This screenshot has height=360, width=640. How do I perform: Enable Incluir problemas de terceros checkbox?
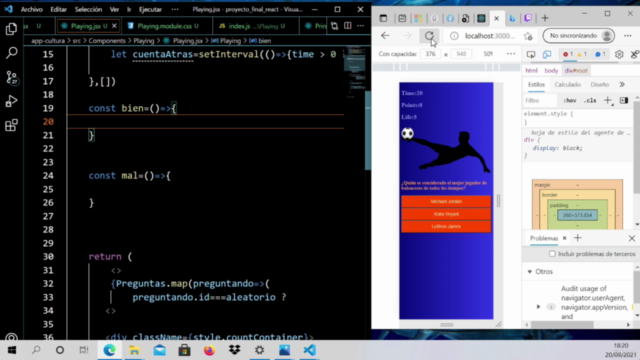click(x=552, y=254)
